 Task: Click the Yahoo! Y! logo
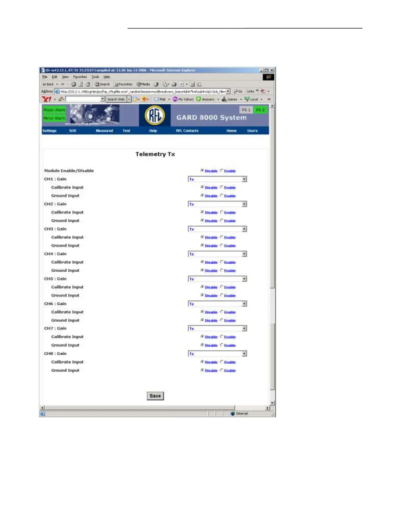[47, 99]
